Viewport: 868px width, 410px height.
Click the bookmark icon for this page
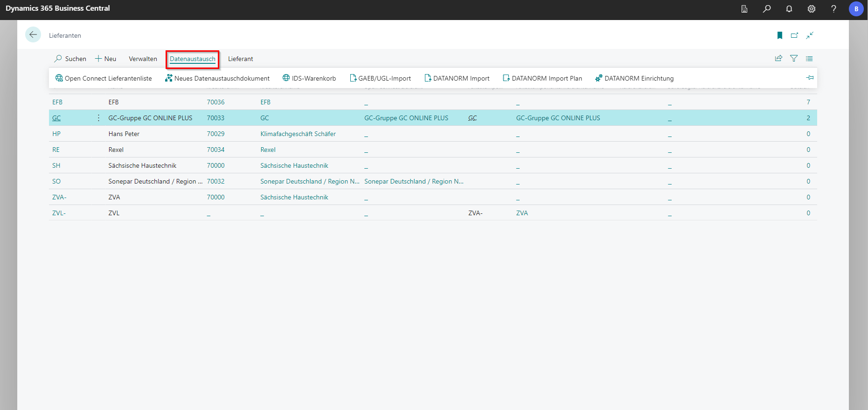[x=779, y=35]
